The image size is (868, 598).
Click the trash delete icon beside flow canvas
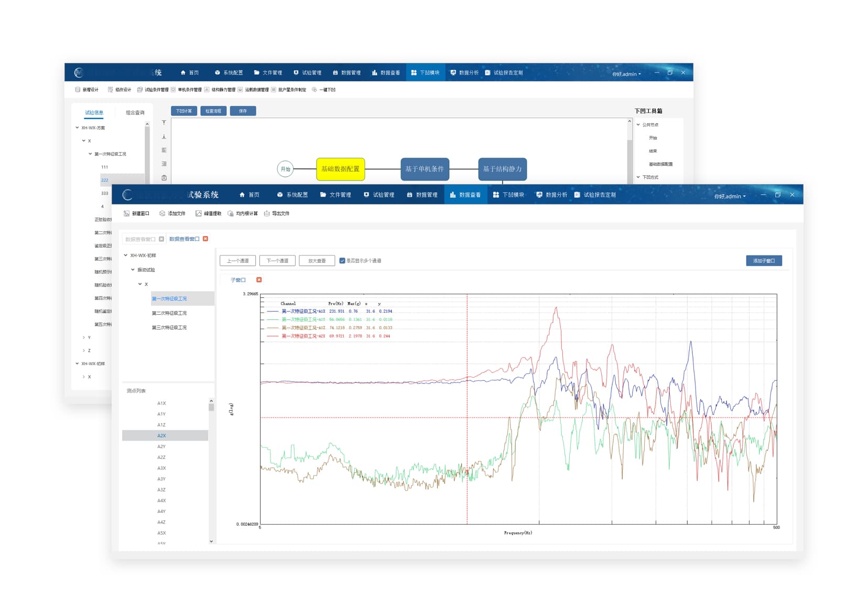click(164, 178)
